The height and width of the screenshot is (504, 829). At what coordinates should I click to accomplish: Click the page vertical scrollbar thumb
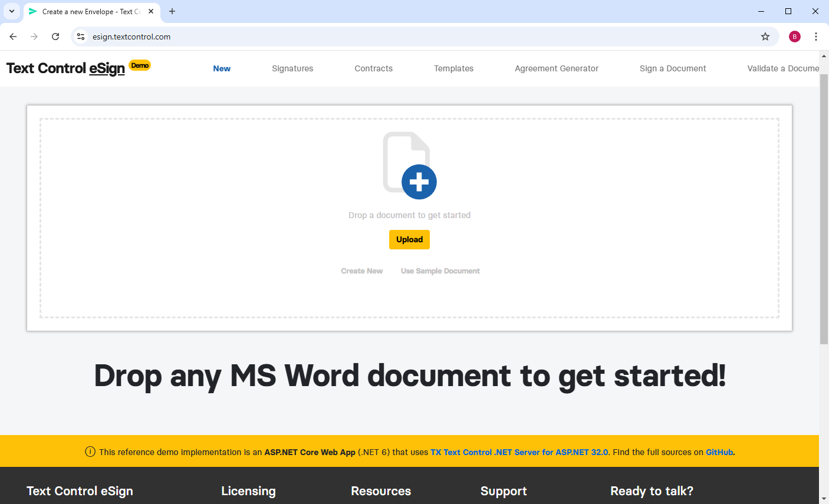(x=824, y=209)
